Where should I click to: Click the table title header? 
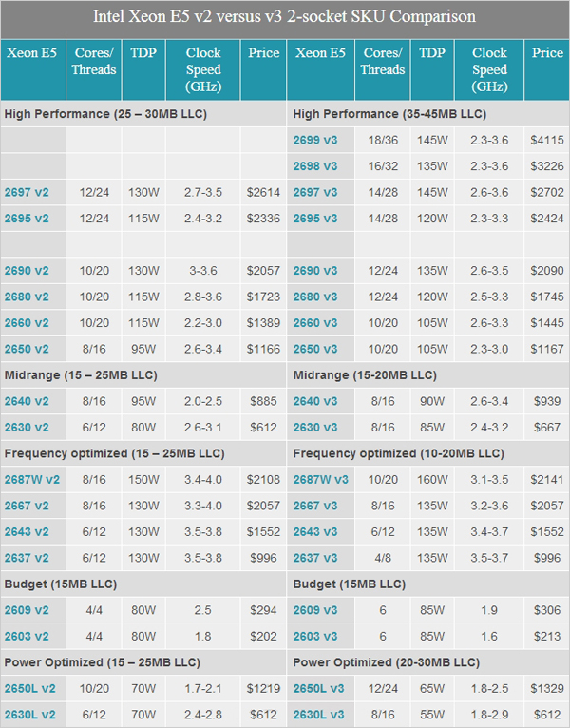[285, 17]
